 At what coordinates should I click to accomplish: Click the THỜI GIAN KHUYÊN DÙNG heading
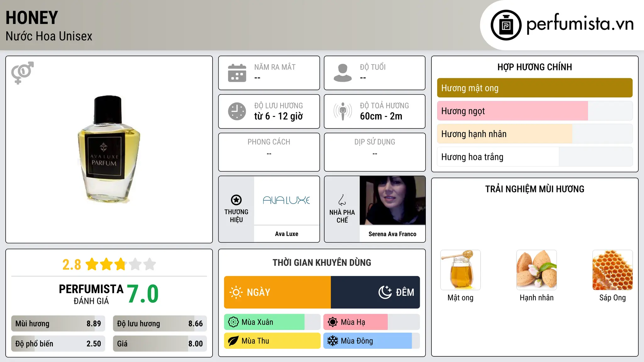[x=322, y=262]
